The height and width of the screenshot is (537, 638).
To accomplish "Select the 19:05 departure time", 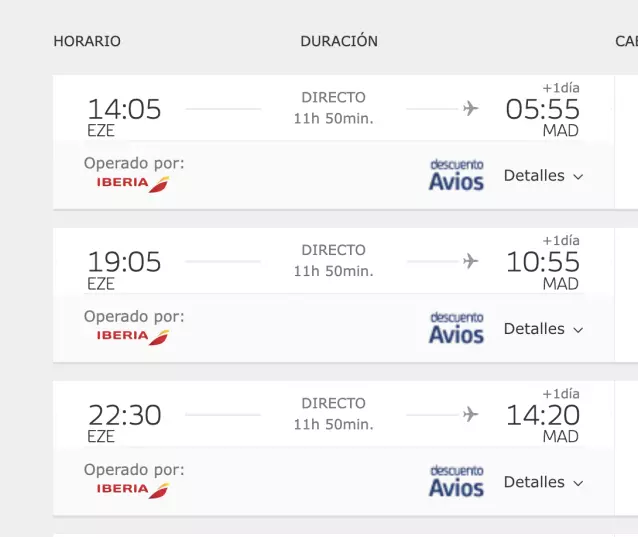I will tap(124, 262).
